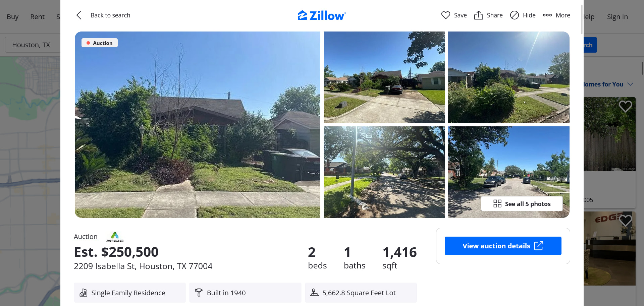Click the back arrow chevron
Screen dimensions: 644x306
click(79, 15)
